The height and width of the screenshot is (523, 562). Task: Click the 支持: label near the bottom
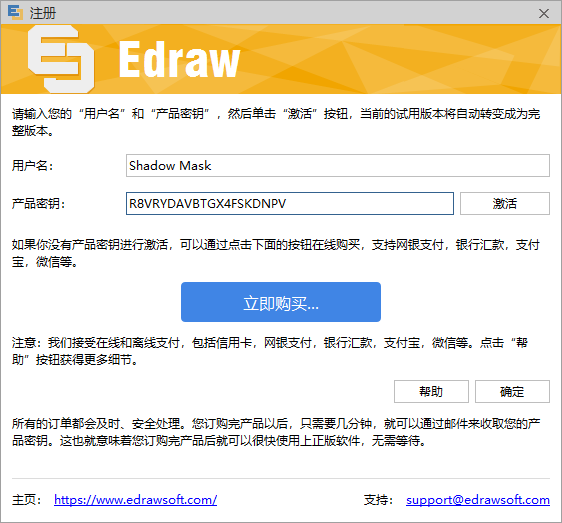pyautogui.click(x=379, y=500)
